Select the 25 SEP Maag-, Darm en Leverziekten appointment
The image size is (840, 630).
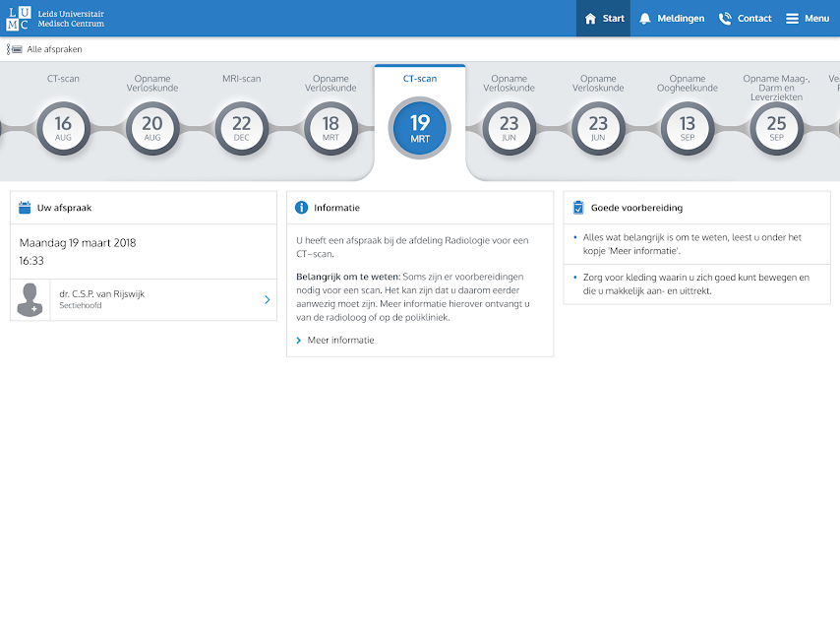coord(776,129)
